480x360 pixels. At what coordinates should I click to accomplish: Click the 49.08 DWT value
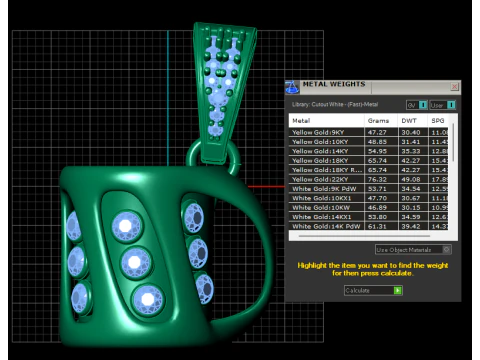tap(411, 179)
